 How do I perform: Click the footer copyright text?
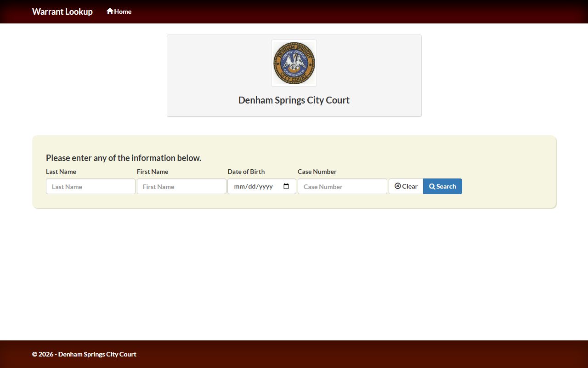tap(84, 354)
